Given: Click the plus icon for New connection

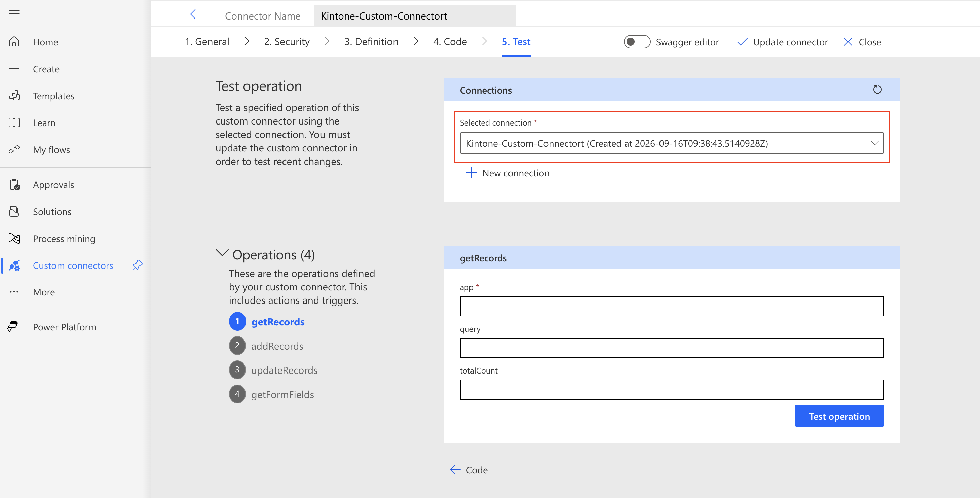Looking at the screenshot, I should coord(471,173).
